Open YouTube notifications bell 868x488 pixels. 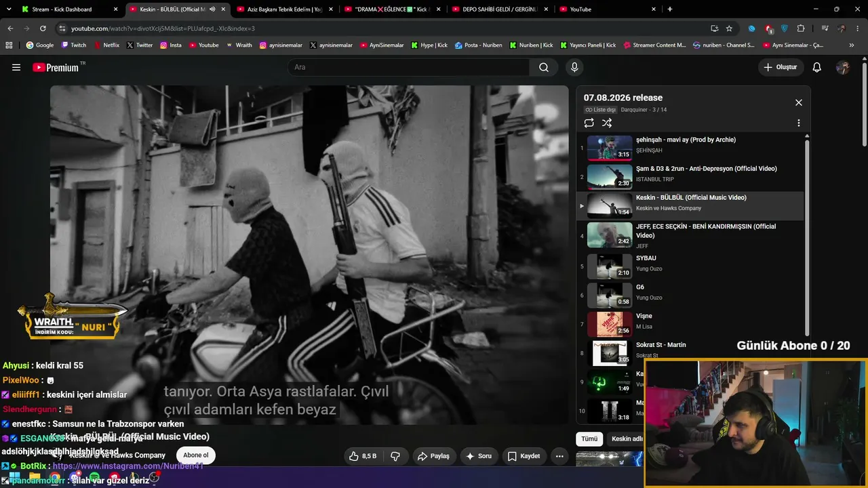pos(817,67)
